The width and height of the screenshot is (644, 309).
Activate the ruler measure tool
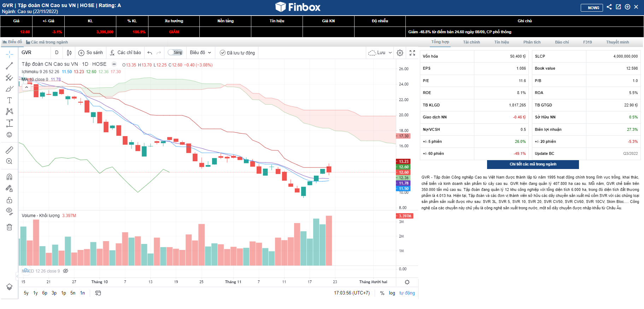click(x=10, y=150)
